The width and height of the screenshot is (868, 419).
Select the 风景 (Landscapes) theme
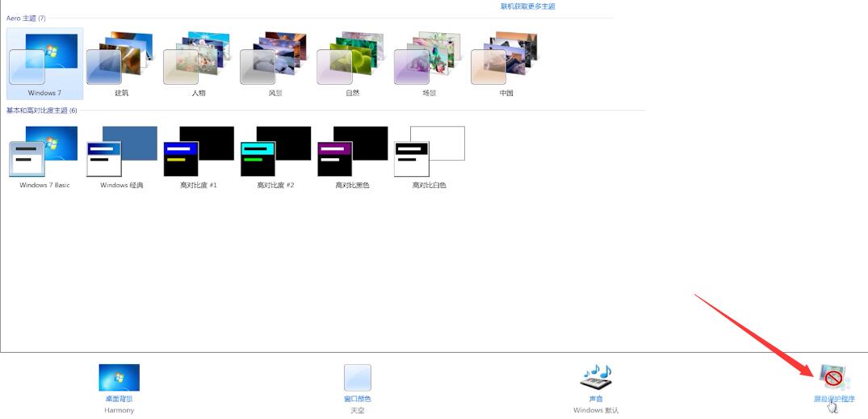(275, 61)
